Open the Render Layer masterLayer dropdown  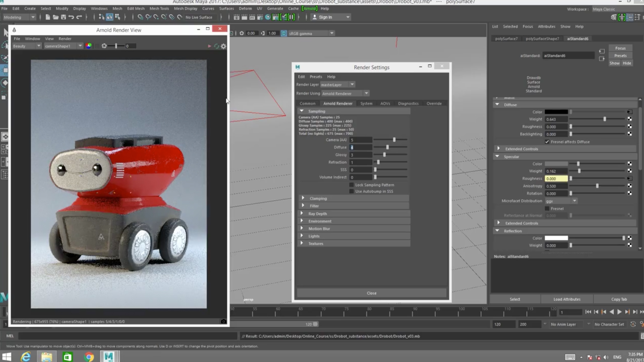pos(337,84)
